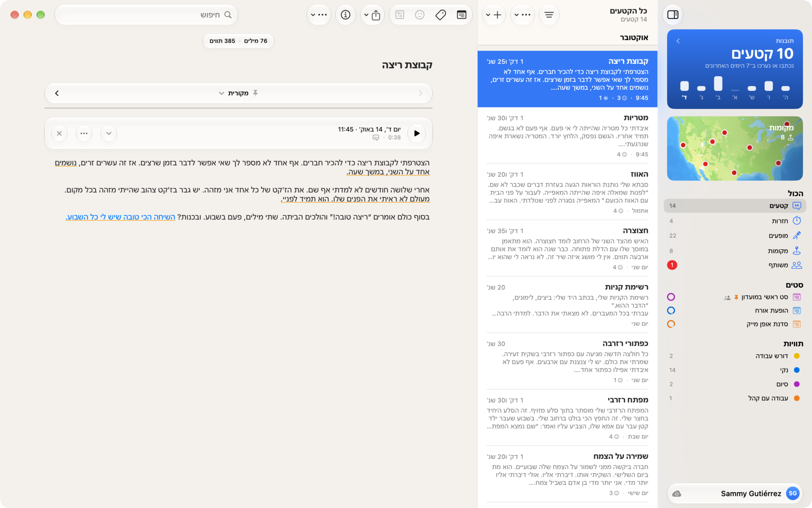Screen dimensions: 812x508
Task: Filter by the yellow דורש עבודה tag
Action: coord(735,356)
